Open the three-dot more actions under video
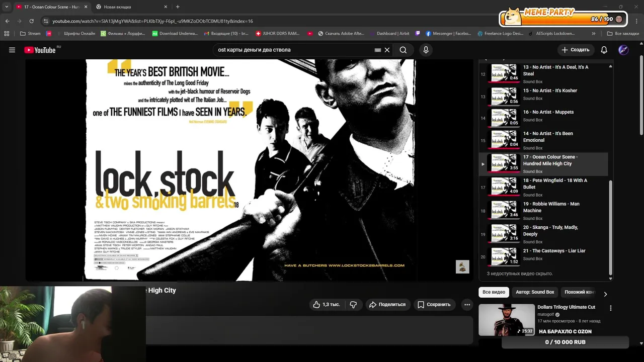This screenshot has height=362, width=644. (x=467, y=305)
